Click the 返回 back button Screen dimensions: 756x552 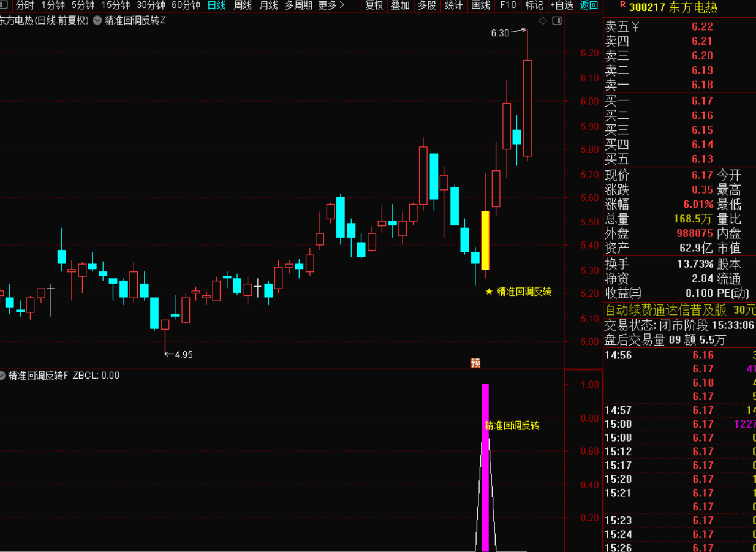589,6
